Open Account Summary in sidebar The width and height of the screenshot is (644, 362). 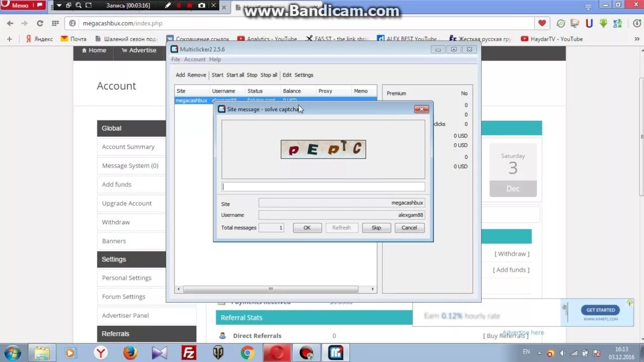click(128, 147)
